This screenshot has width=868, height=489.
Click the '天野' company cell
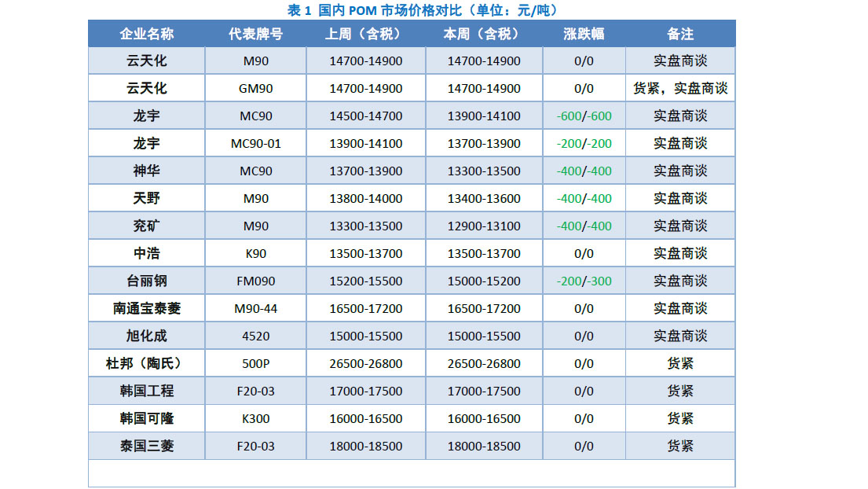[x=147, y=198]
